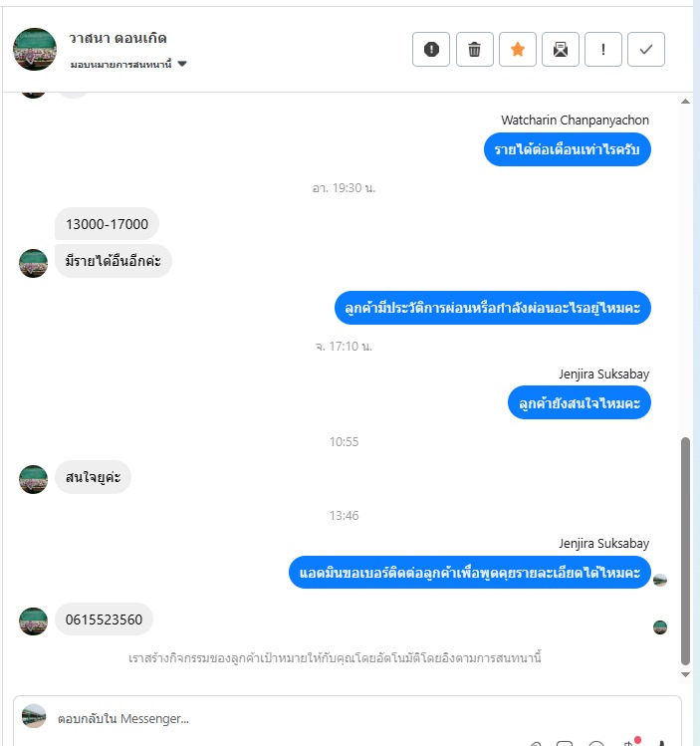Click the phone number message 0615523560

tap(105, 620)
